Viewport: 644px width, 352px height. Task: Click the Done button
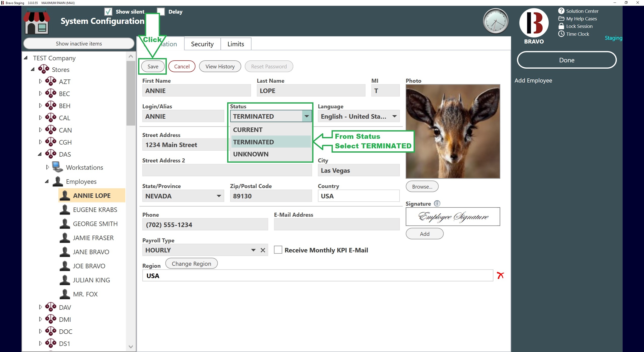tap(567, 60)
